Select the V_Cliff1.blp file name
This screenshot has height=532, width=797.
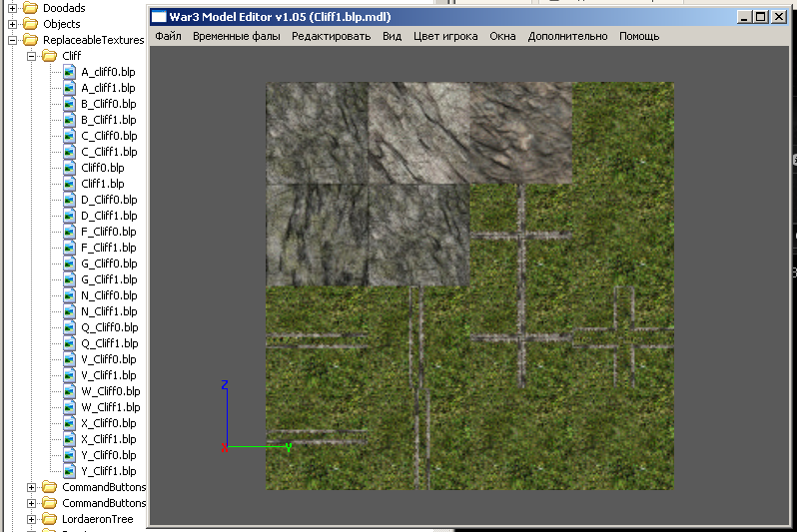109,375
